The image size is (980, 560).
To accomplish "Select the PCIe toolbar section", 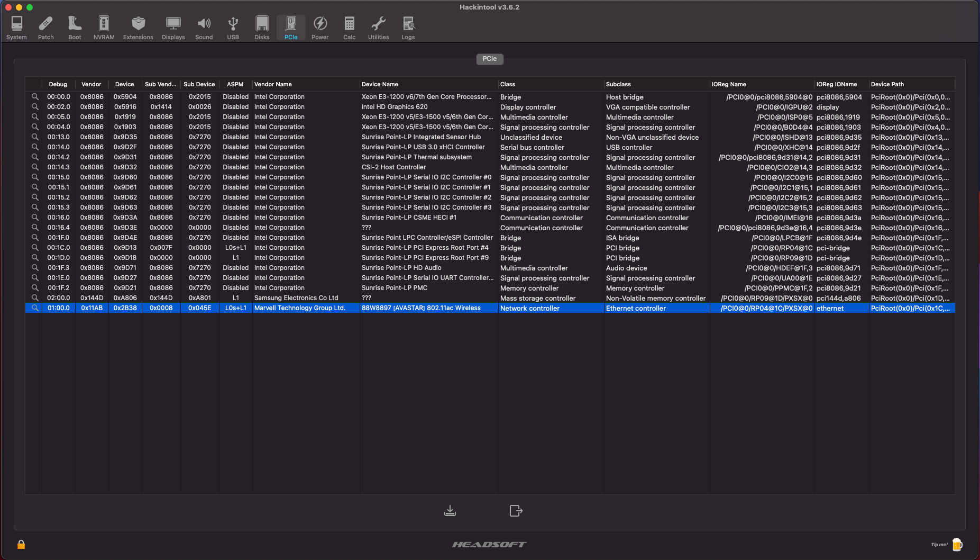I will point(291,28).
